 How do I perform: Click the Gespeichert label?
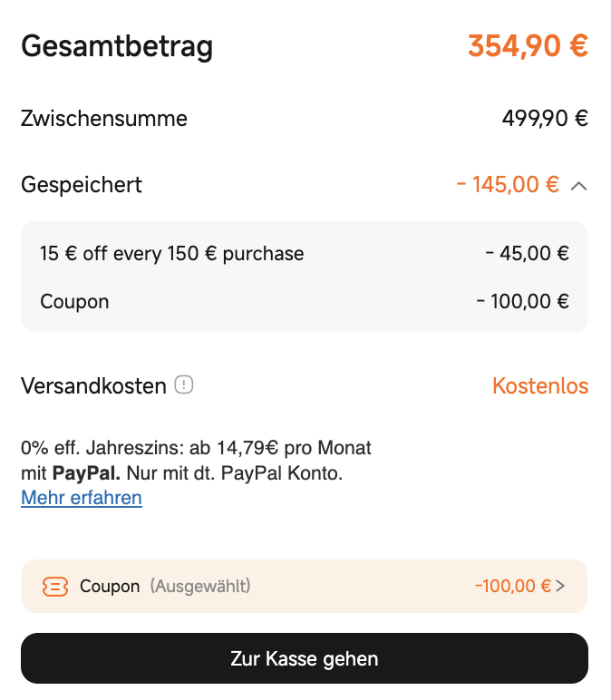(x=82, y=185)
